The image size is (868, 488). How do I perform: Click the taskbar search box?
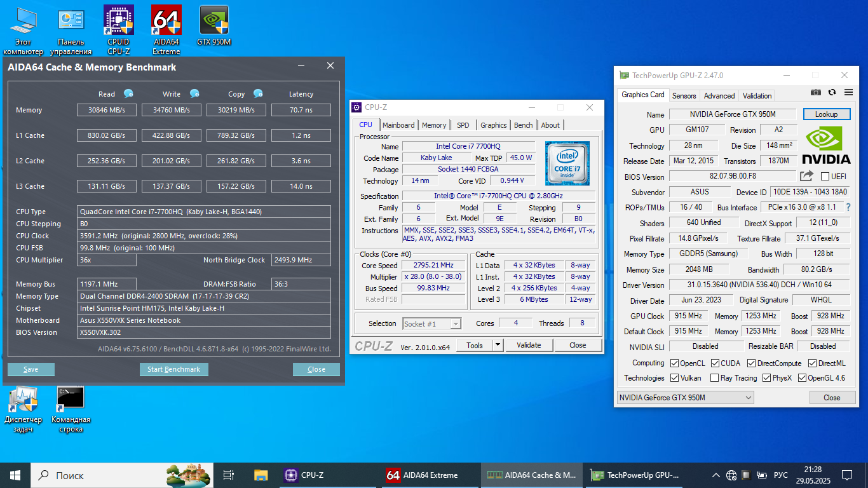[x=95, y=475]
